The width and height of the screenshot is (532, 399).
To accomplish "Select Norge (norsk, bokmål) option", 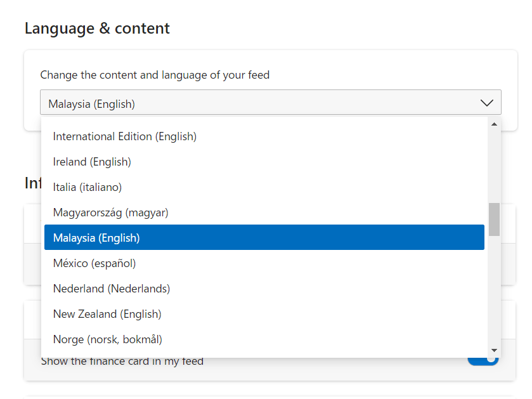I will (x=108, y=339).
